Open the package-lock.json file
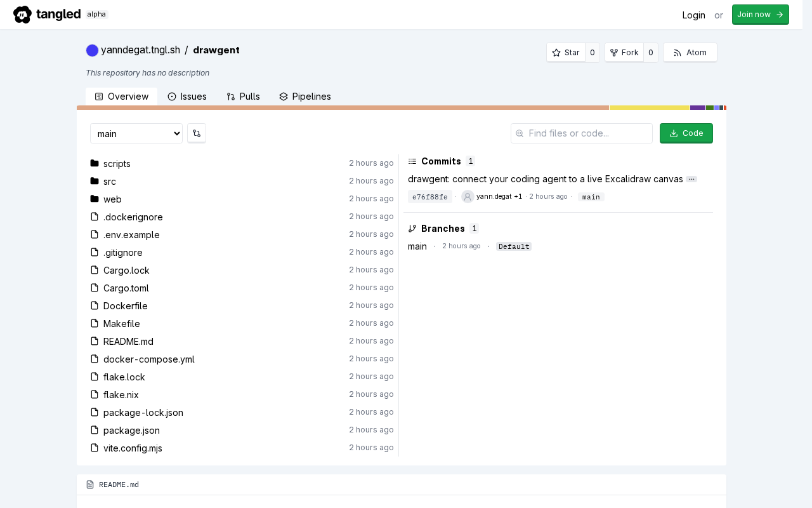The image size is (812, 508). click(x=143, y=413)
